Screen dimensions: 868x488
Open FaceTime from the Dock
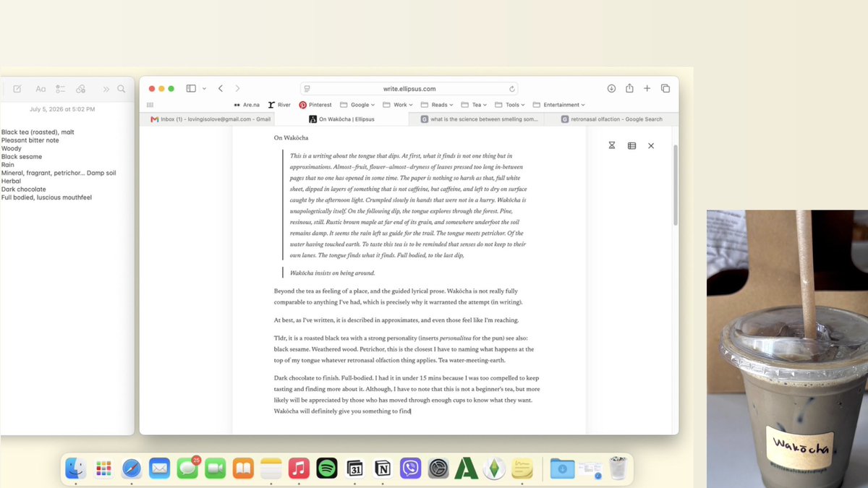tap(215, 468)
